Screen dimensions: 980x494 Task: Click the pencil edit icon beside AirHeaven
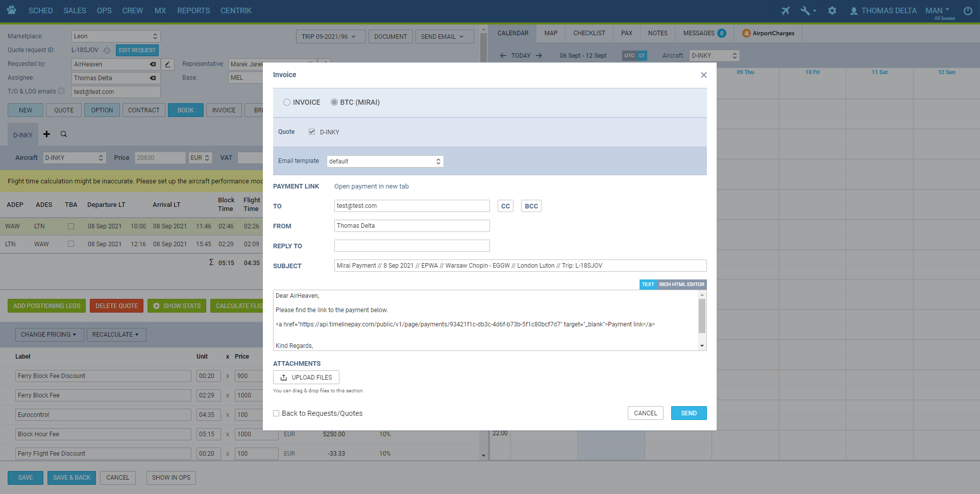[167, 64]
